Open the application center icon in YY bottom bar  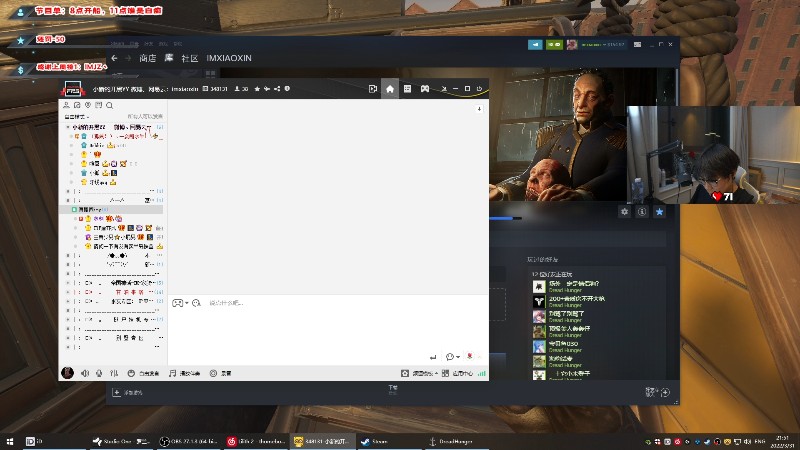445,373
